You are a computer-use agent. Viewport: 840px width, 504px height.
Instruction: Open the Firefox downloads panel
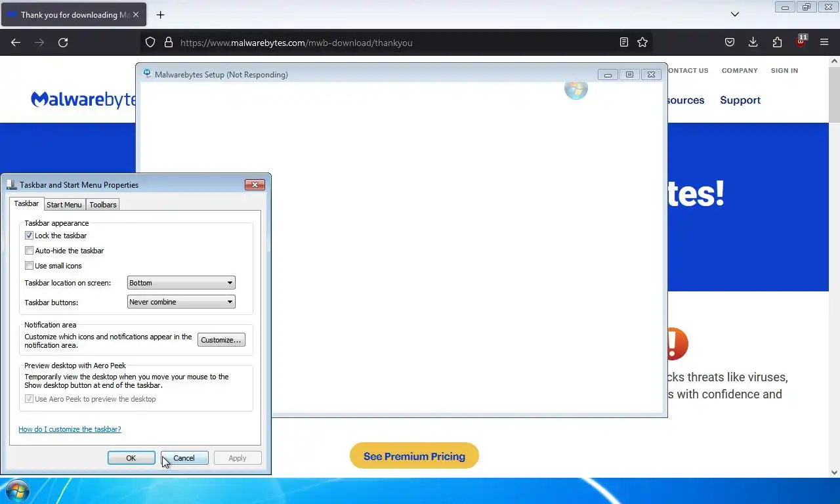coord(753,42)
